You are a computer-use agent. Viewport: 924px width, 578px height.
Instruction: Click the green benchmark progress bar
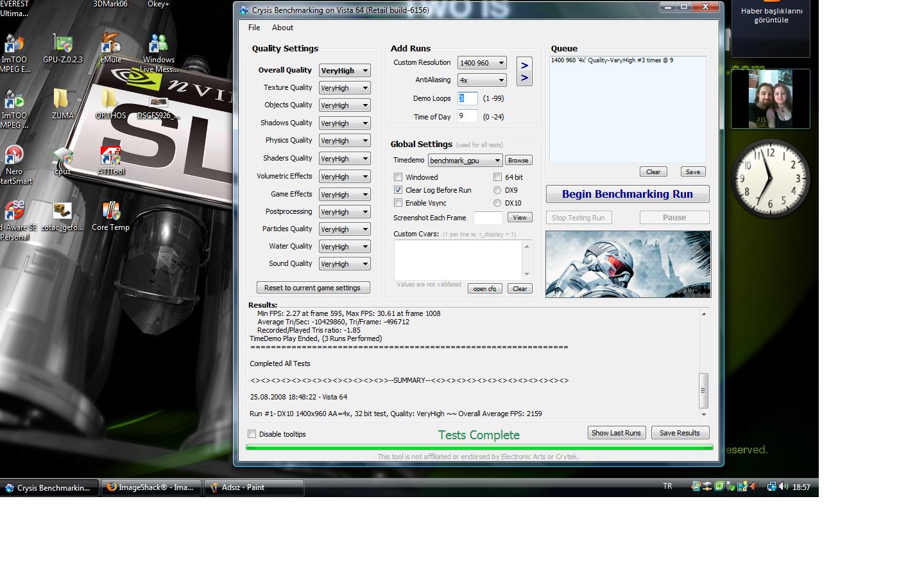[479, 447]
